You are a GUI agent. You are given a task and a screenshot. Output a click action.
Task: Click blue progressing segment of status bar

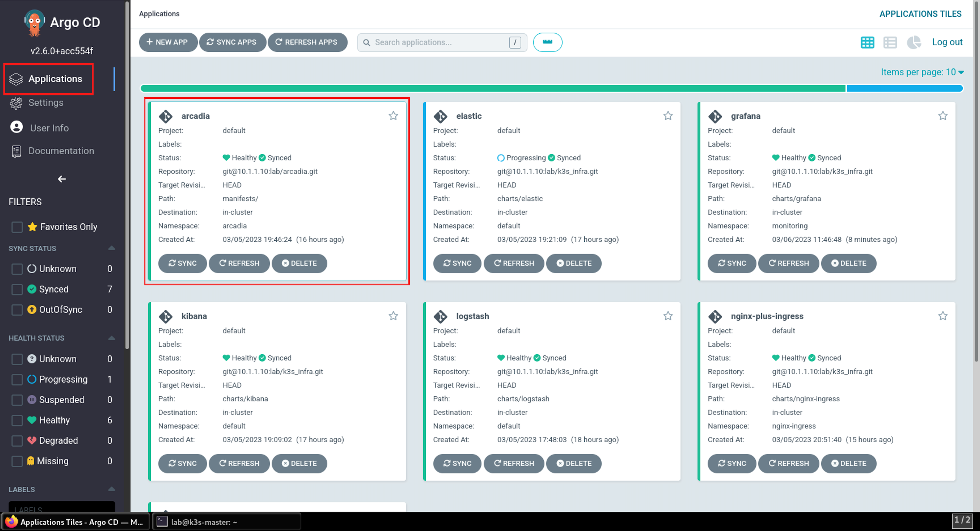point(905,88)
